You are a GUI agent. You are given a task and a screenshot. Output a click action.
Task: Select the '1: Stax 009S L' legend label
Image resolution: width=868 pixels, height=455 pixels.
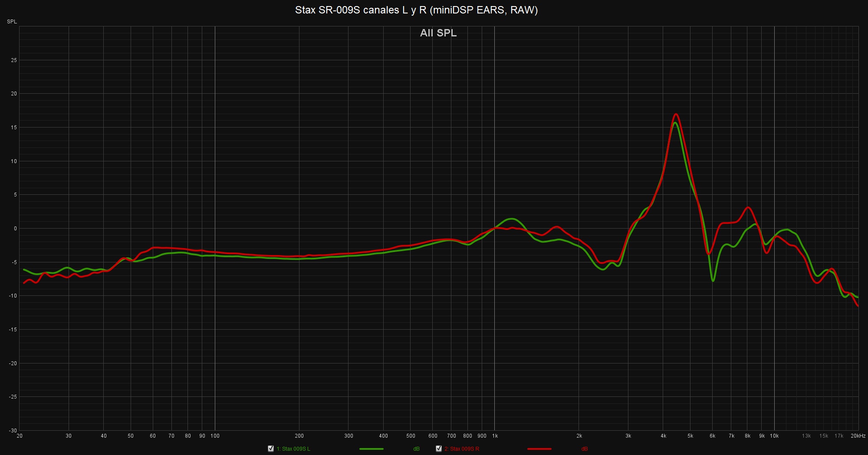pos(293,449)
